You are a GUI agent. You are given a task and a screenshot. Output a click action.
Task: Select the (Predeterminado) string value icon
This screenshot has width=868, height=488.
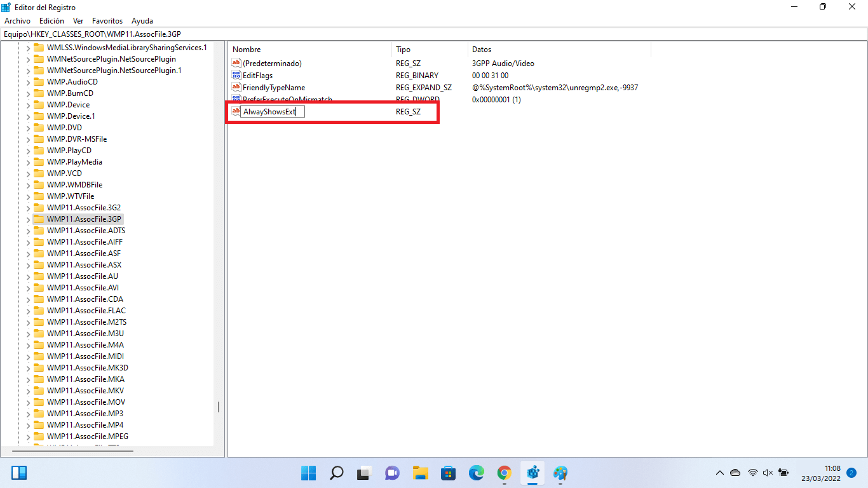[236, 64]
